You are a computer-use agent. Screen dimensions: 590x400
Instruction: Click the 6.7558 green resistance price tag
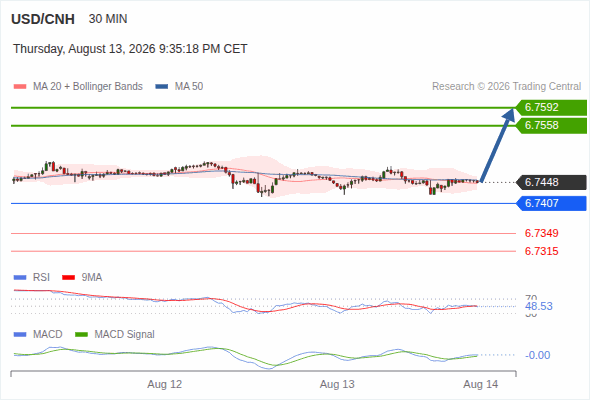point(552,126)
